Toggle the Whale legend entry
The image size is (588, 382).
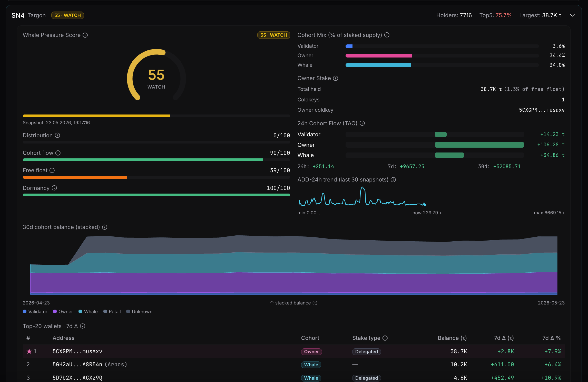[x=88, y=312]
